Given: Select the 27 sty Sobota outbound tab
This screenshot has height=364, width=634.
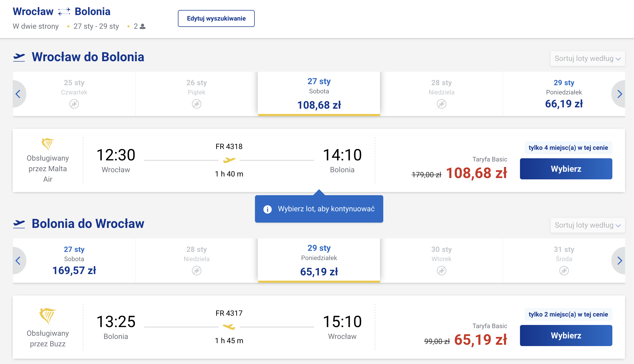Looking at the screenshot, I should coord(319,94).
